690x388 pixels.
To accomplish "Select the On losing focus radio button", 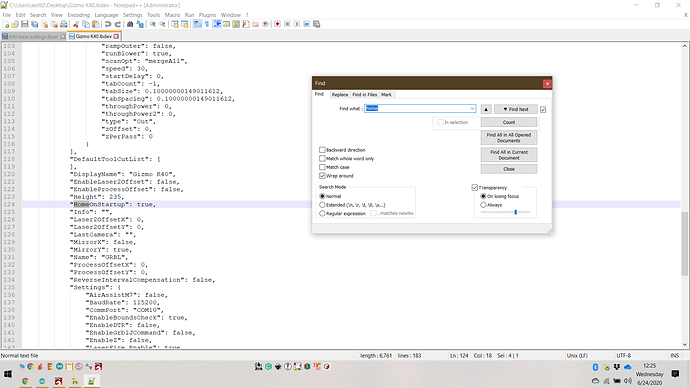I will pyautogui.click(x=483, y=196).
